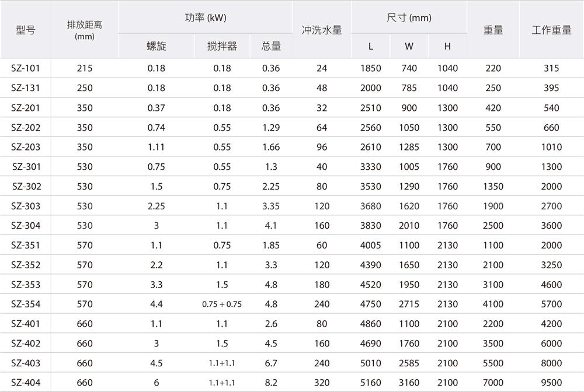
Task: Click the SZ-401 model cell
Action: [26, 324]
